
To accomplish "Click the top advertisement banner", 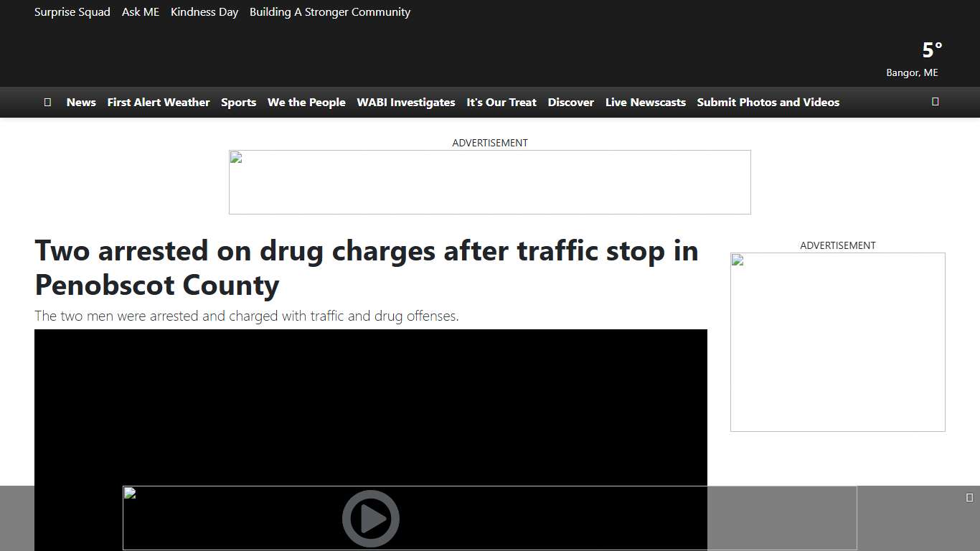I will pos(490,182).
